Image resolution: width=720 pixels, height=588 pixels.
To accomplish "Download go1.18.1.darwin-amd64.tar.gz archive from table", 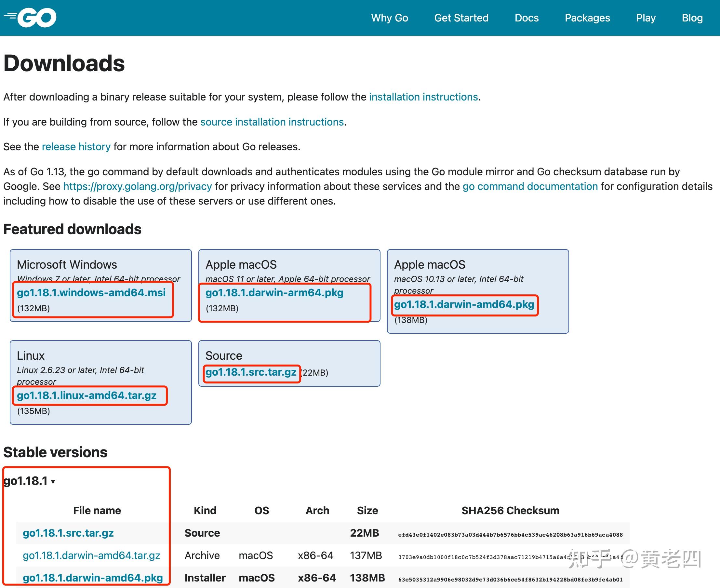I will pyautogui.click(x=91, y=555).
